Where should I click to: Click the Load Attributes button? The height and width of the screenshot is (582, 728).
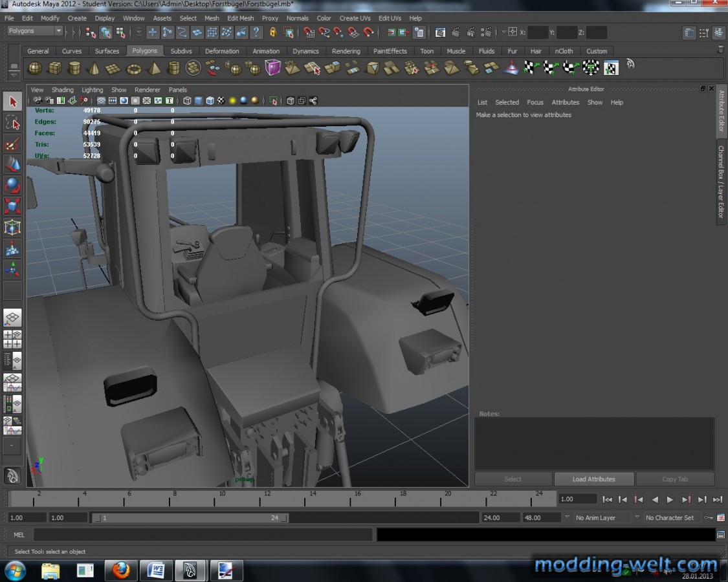pyautogui.click(x=594, y=479)
